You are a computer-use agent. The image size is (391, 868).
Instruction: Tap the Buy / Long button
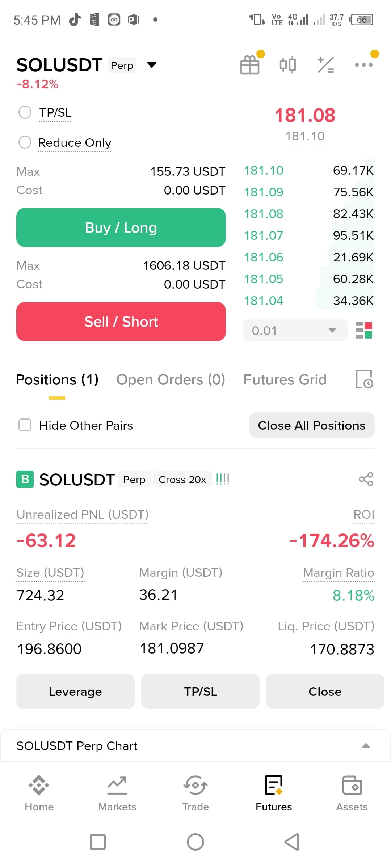[121, 227]
